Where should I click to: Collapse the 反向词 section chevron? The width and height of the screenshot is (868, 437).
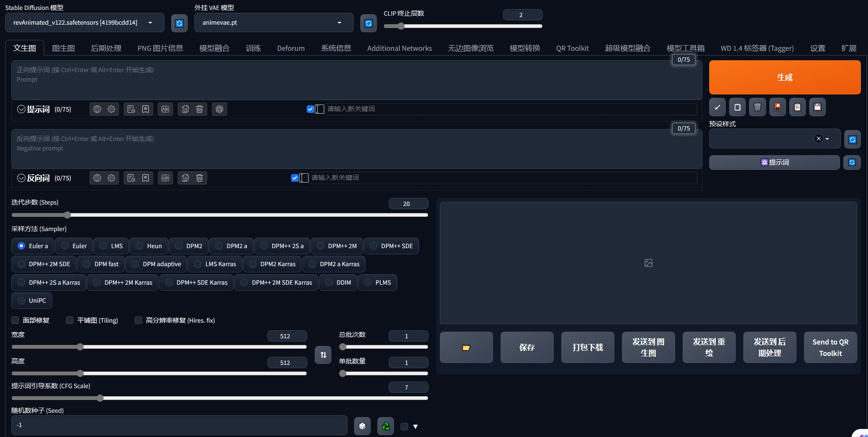[x=21, y=178]
